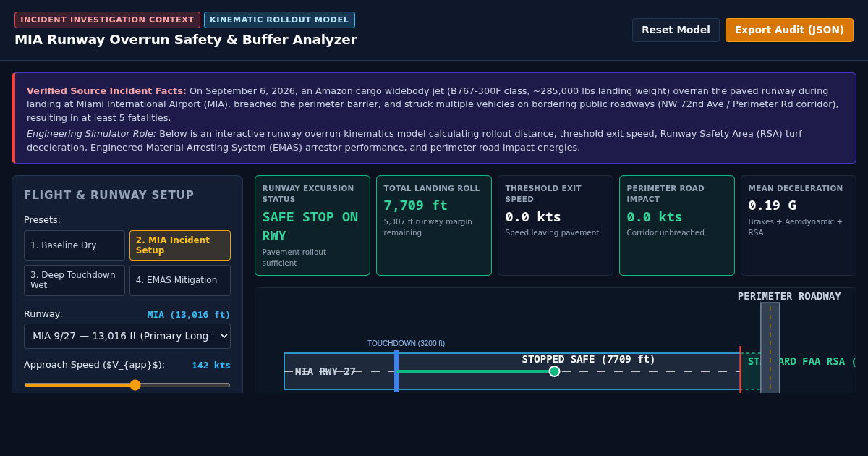Click the Kinematic Rollout Model badge
Viewport: 868px width, 456px height.
pyautogui.click(x=279, y=20)
